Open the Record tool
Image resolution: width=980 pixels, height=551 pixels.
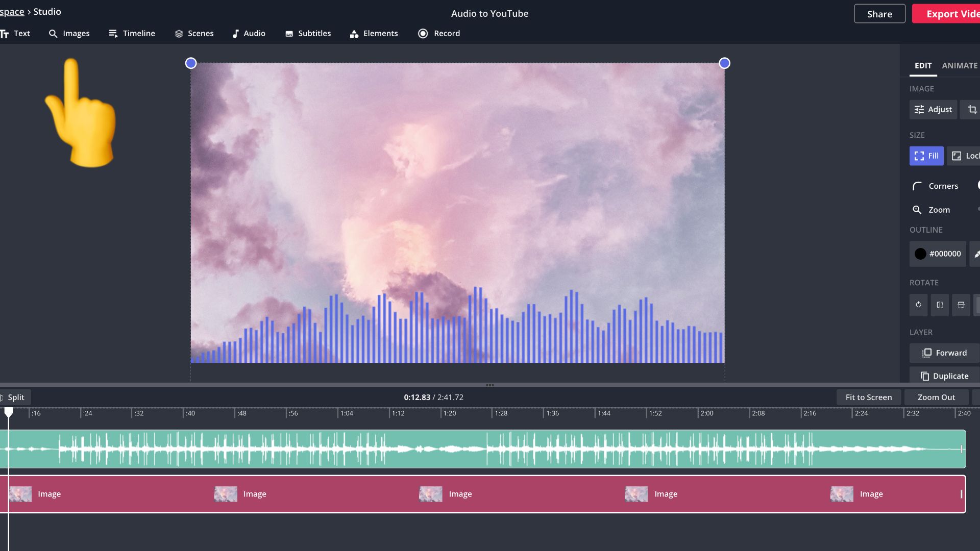439,34
